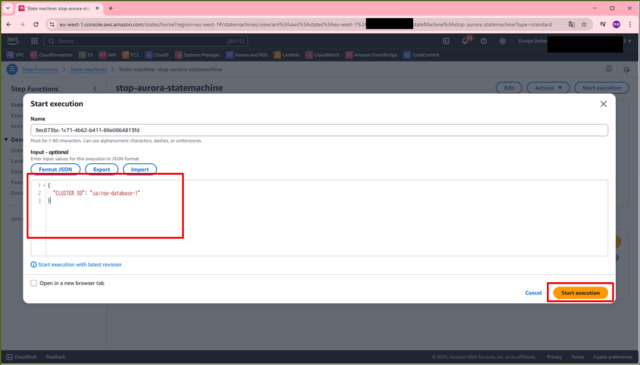Click Cookie preferences in footer
Viewport: 640px width, 365px height.
613,357
